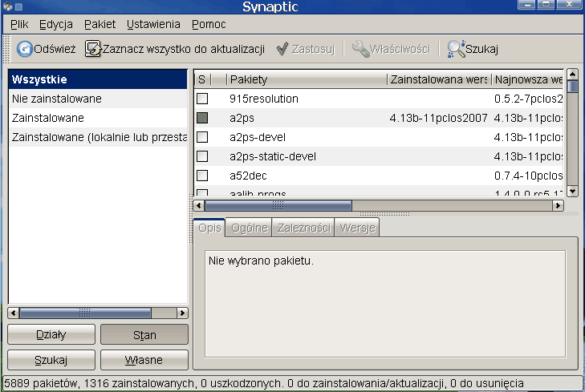Switch to the Zależności tab

point(303,228)
